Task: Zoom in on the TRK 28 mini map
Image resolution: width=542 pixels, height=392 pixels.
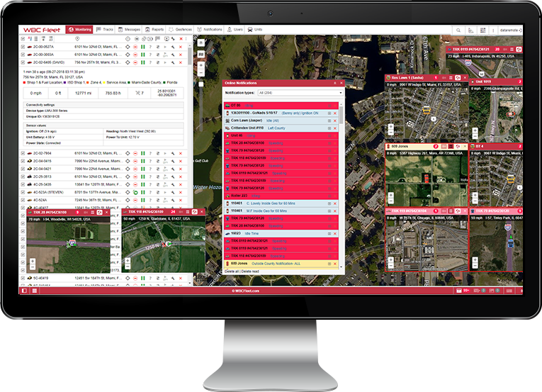Action: [x=32, y=262]
